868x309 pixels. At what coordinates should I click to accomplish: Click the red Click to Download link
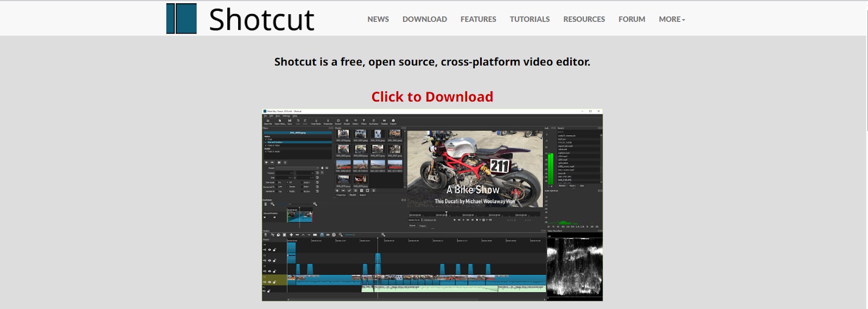432,97
